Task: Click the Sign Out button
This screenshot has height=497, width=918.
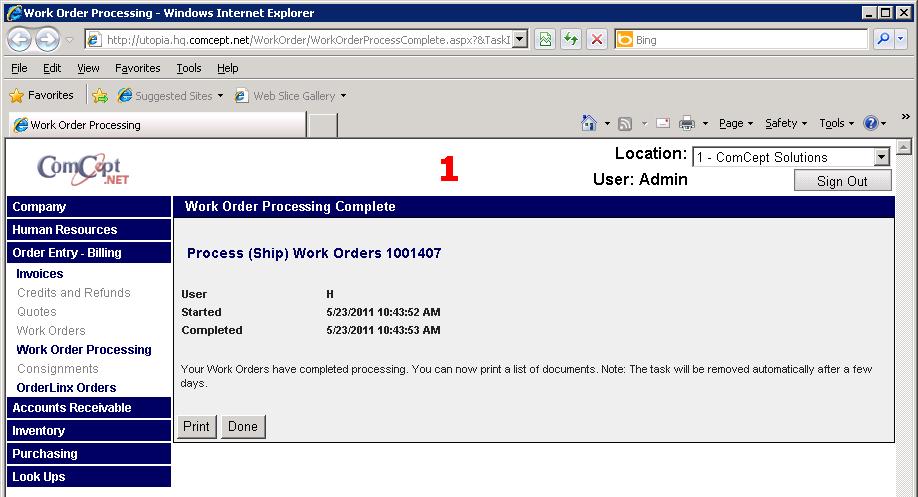Action: [842, 181]
